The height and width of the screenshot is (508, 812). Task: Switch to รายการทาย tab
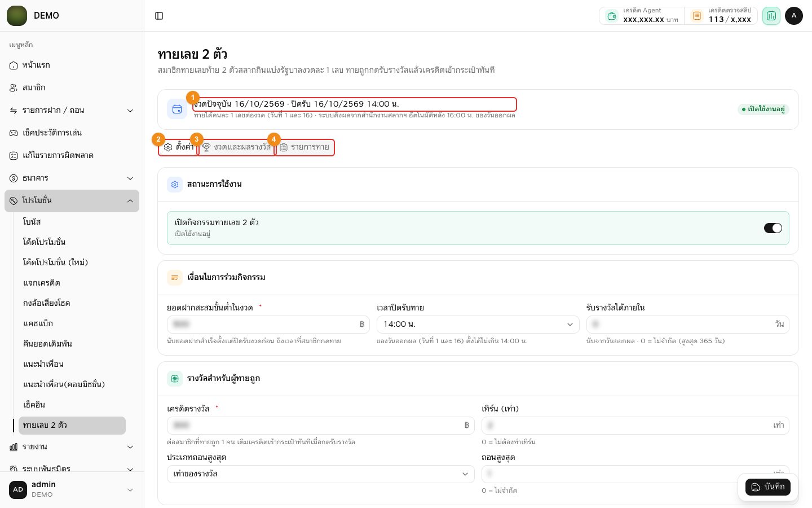pyautogui.click(x=305, y=147)
